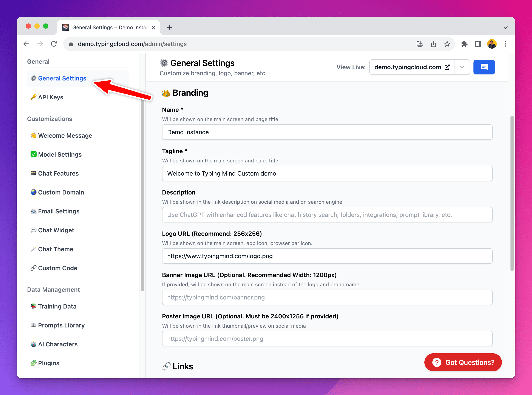Open demo.typingcloud.com live link

(412, 67)
